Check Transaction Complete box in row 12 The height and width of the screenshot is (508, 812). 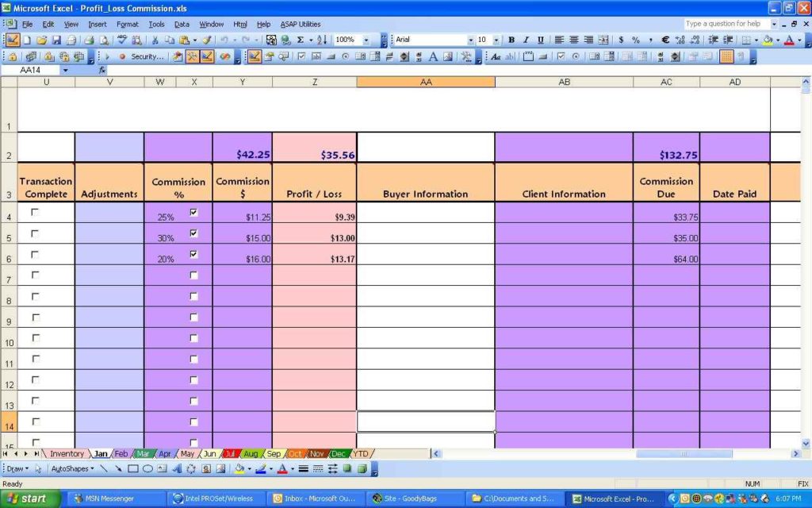[x=35, y=379]
